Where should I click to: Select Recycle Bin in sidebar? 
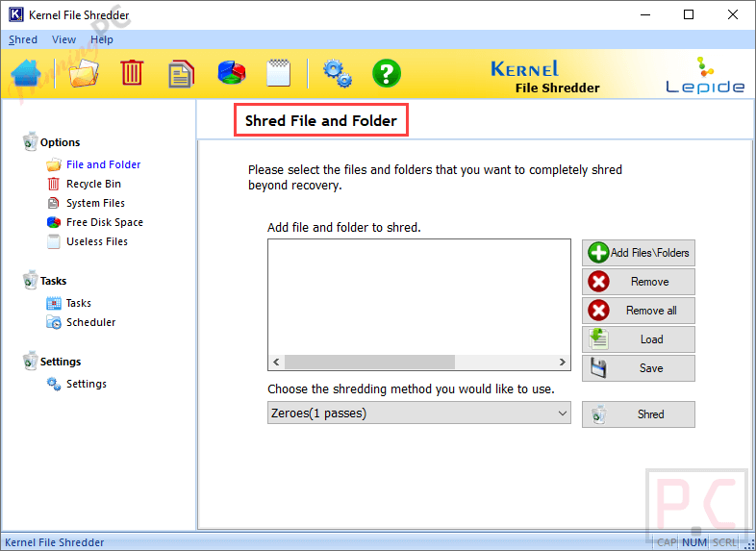[x=93, y=184]
